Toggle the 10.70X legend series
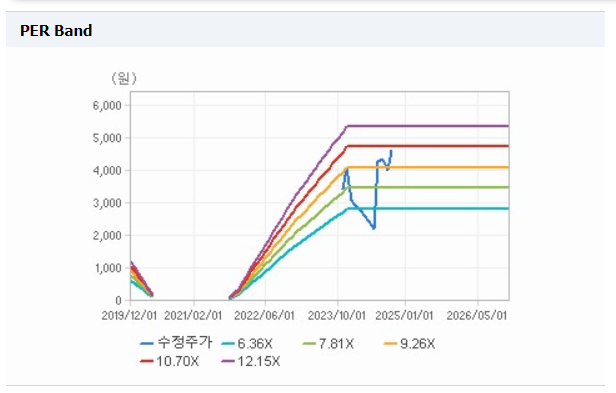 (170, 361)
